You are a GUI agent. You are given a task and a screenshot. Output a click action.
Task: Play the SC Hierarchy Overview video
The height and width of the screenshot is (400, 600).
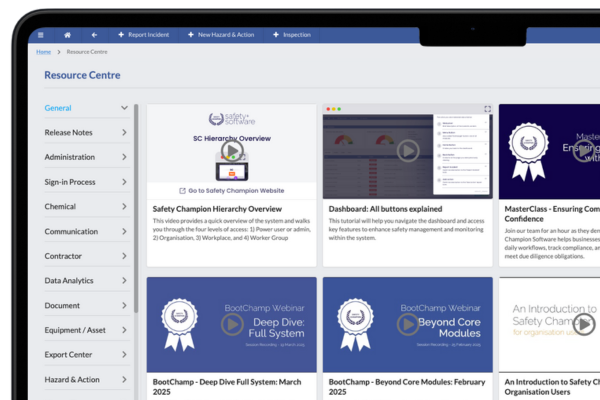(231, 151)
